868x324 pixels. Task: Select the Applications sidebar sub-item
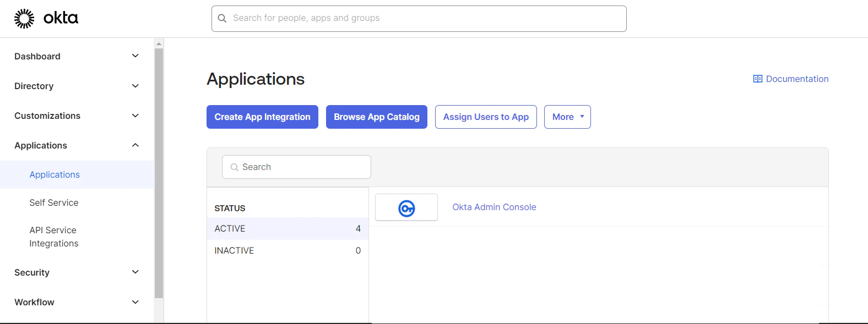[55, 174]
